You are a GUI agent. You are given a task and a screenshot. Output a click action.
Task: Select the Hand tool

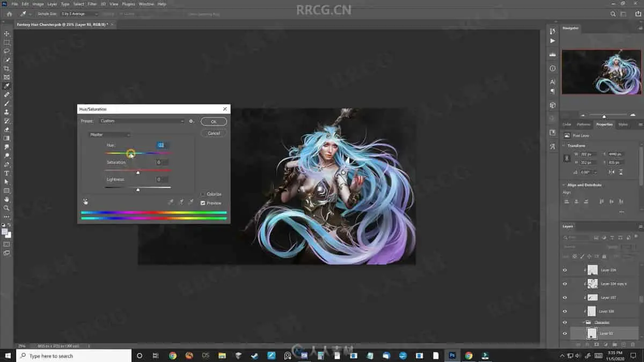(x=6, y=200)
